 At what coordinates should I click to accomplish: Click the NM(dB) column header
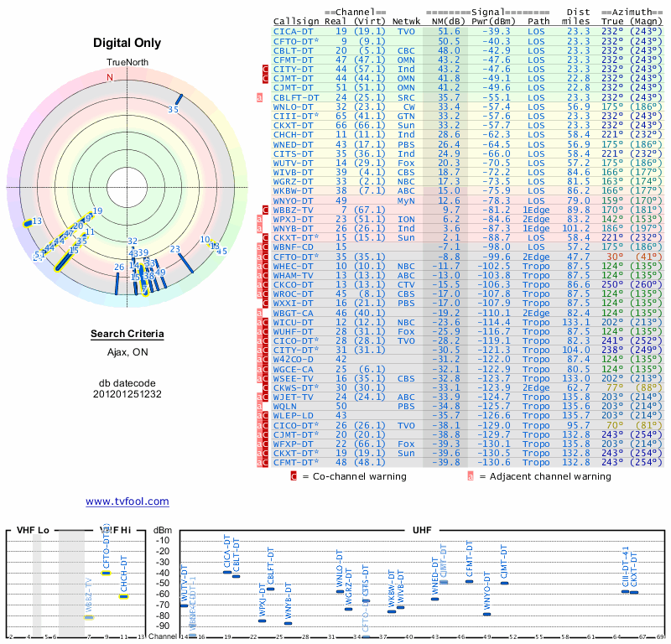tap(448, 22)
